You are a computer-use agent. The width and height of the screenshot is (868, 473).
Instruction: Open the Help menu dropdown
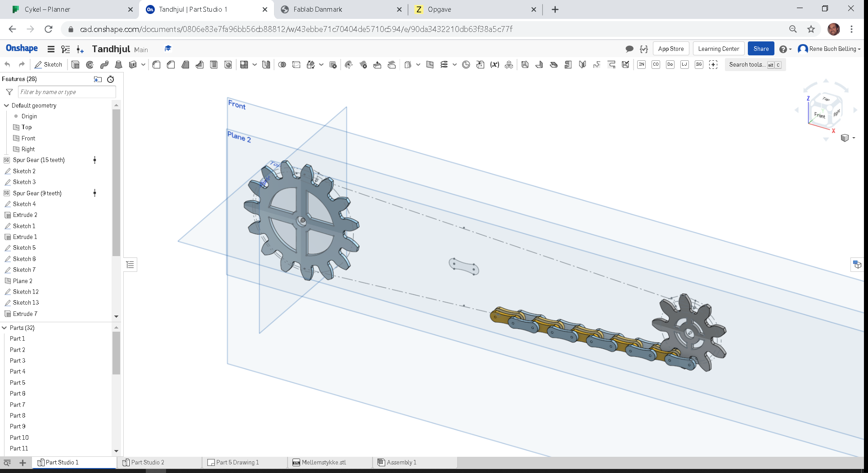tap(785, 49)
